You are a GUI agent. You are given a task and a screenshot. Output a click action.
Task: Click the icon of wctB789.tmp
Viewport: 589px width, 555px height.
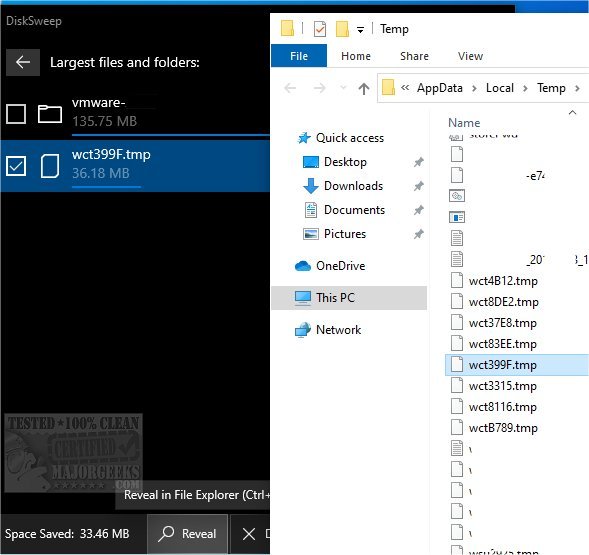click(457, 428)
